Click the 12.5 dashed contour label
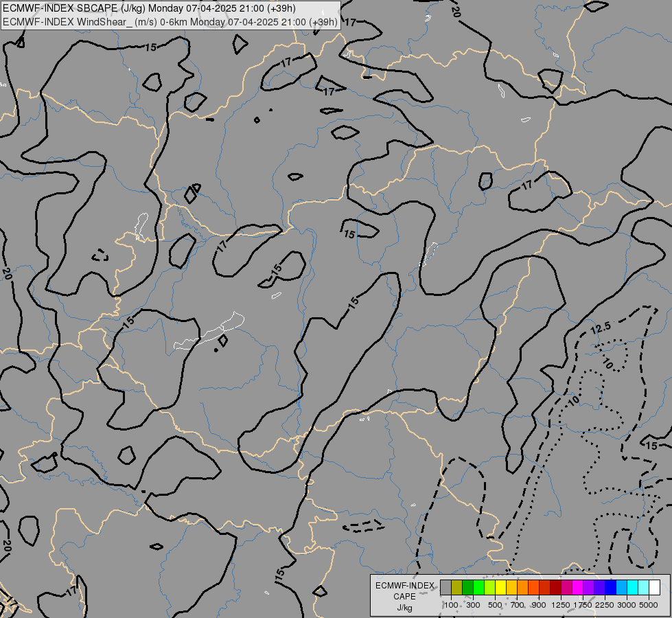 pyautogui.click(x=601, y=328)
